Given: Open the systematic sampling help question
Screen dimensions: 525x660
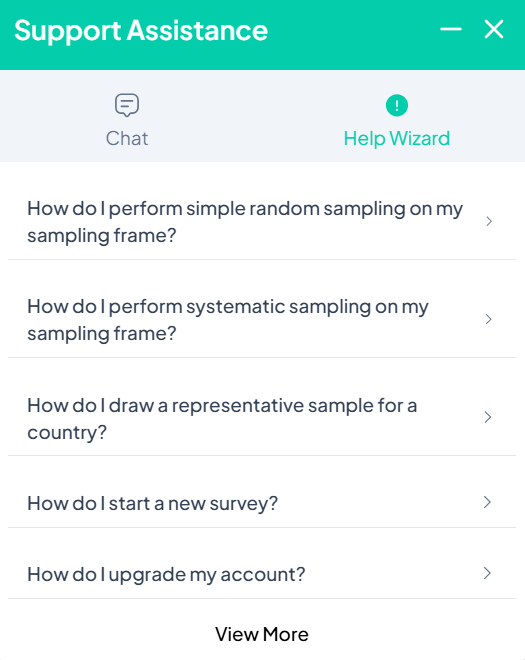Looking at the screenshot, I should coord(262,320).
